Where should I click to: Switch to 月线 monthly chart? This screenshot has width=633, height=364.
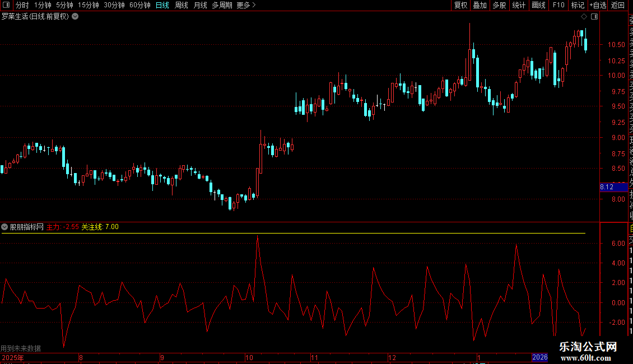(x=200, y=5)
